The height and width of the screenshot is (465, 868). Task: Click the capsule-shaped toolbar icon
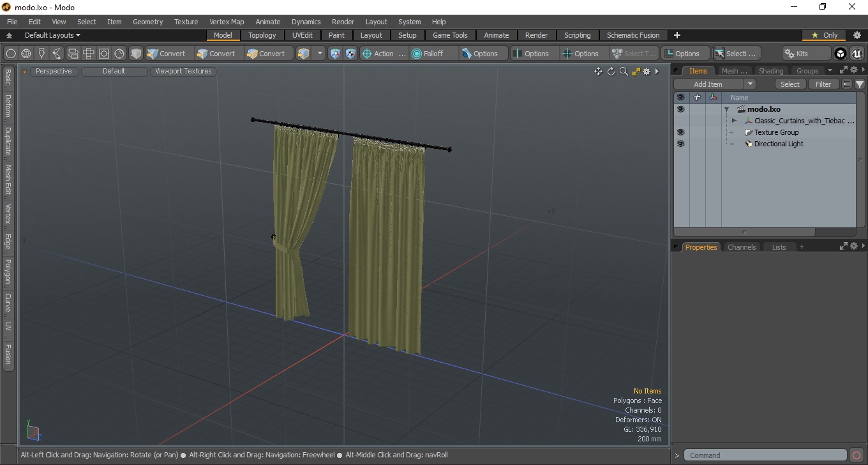click(73, 54)
